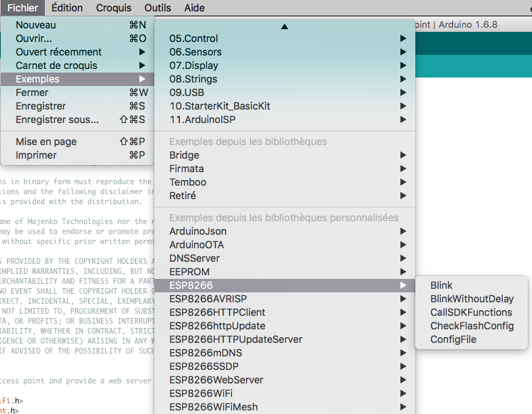Choose Fermer in the menu
Image resolution: width=532 pixels, height=414 pixels.
click(78, 92)
